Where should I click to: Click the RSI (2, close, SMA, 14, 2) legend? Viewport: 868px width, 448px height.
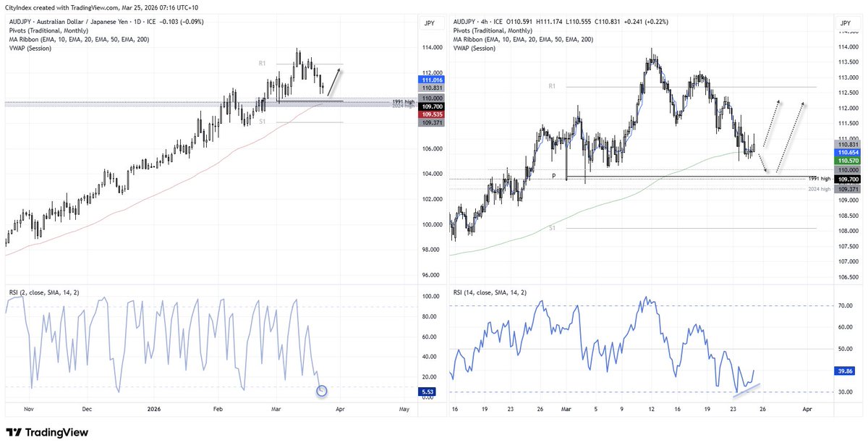pos(42,292)
